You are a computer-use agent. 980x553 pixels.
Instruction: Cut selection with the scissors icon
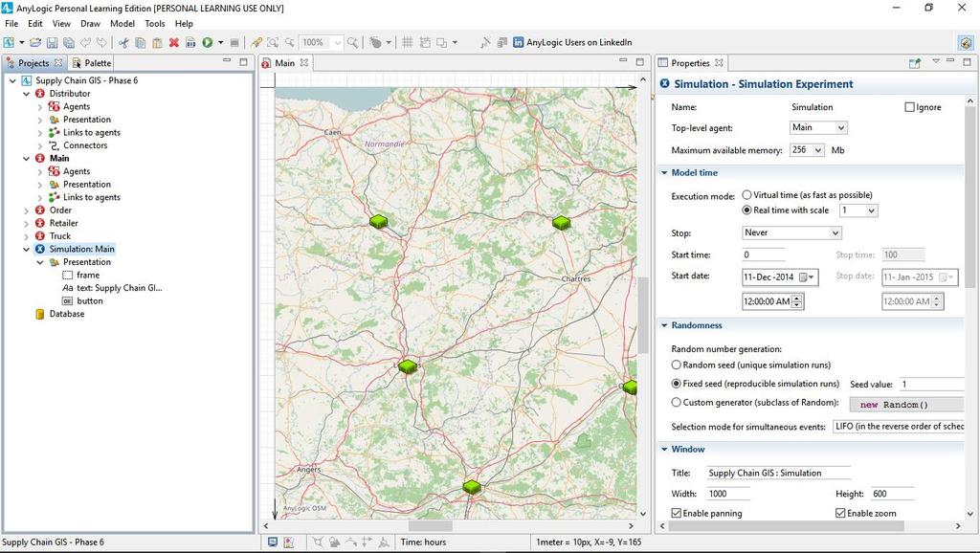tap(123, 42)
